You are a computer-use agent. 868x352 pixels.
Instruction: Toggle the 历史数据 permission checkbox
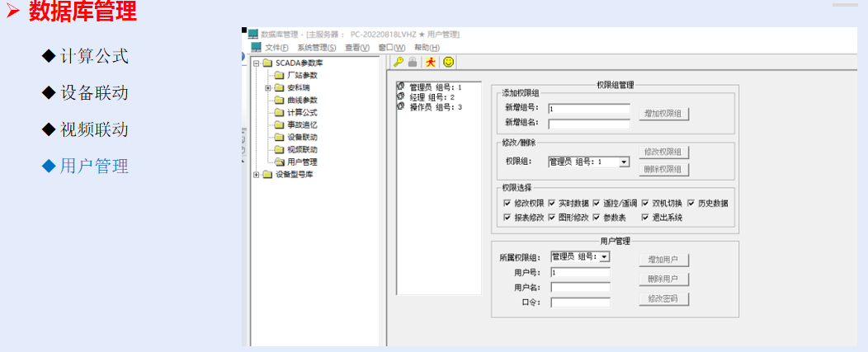click(x=691, y=203)
